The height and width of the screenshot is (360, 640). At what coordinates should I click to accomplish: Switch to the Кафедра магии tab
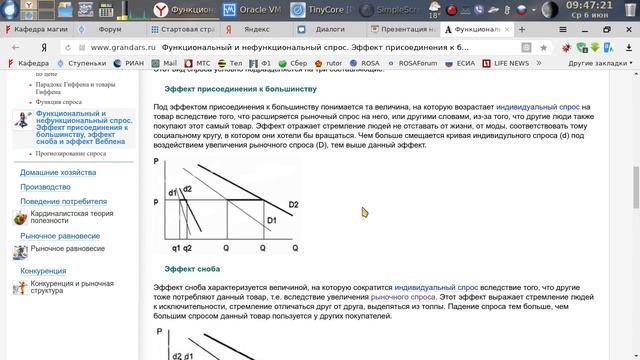[x=36, y=29]
